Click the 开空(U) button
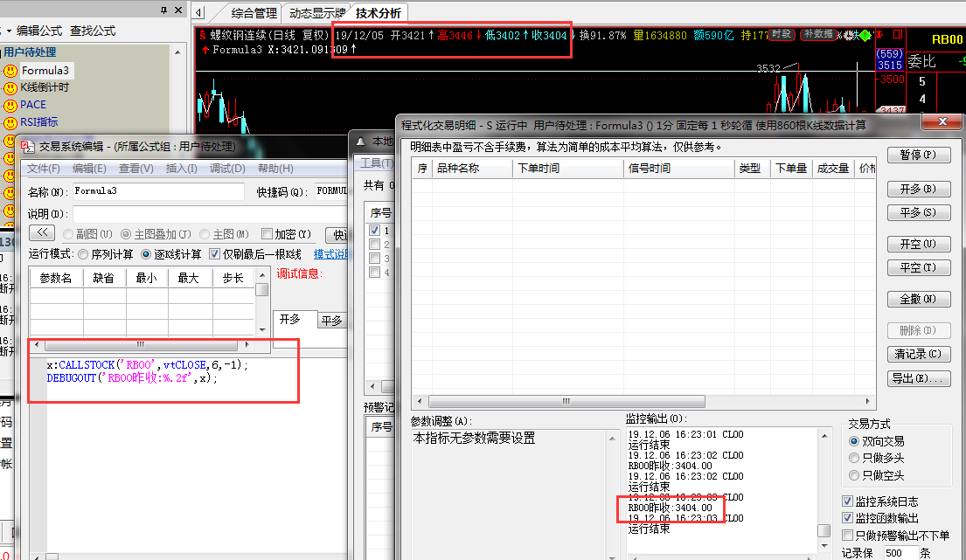This screenshot has width=966, height=560. 919,245
